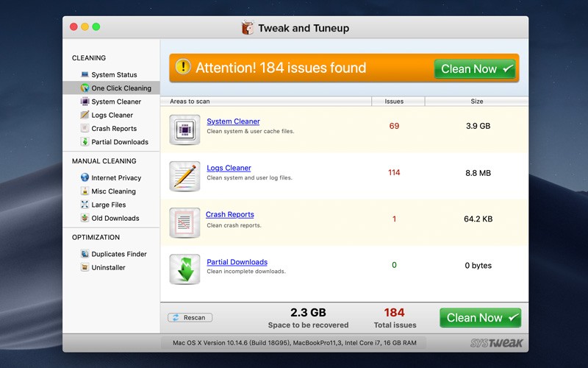Image resolution: width=588 pixels, height=368 pixels.
Task: Click the yellow attention warning icon
Action: [183, 66]
